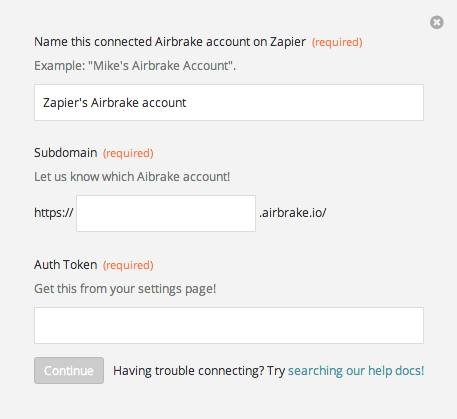457x419 pixels.
Task: Focus the Auth Token input field
Action: (x=229, y=325)
